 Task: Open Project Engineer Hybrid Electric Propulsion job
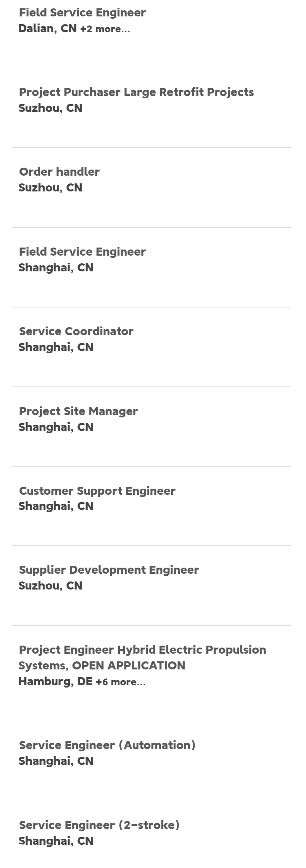pos(142,658)
